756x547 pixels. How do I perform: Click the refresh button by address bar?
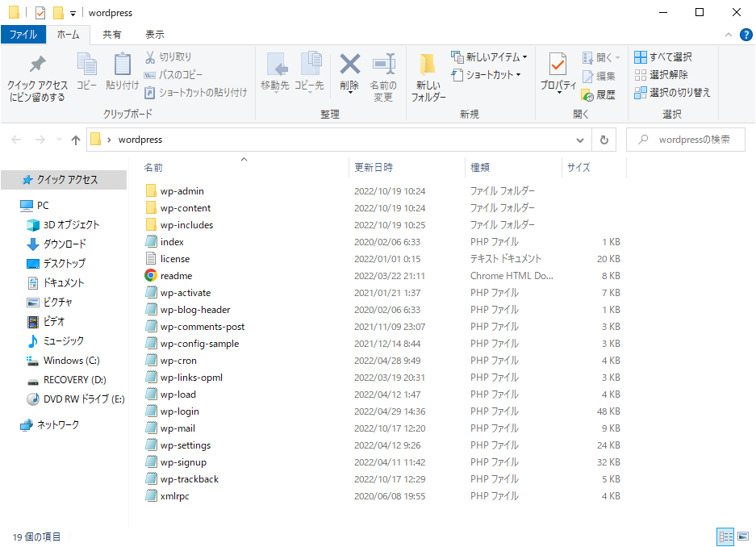[x=604, y=140]
